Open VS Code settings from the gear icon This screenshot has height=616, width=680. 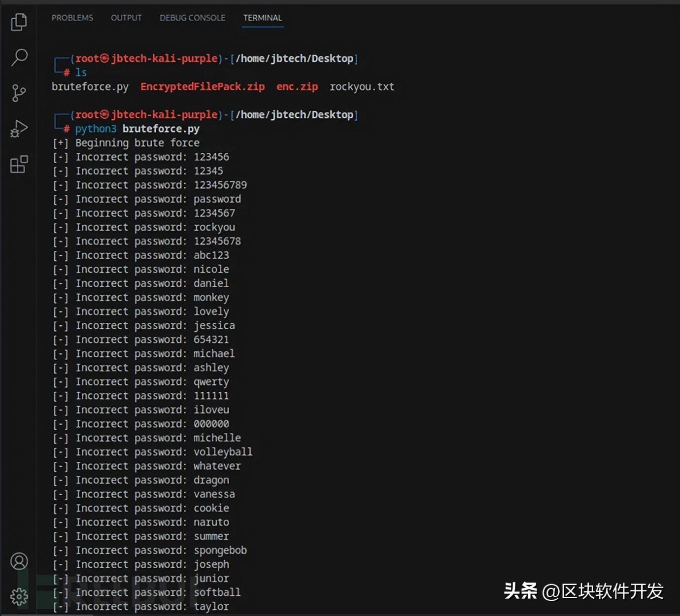pos(19,596)
